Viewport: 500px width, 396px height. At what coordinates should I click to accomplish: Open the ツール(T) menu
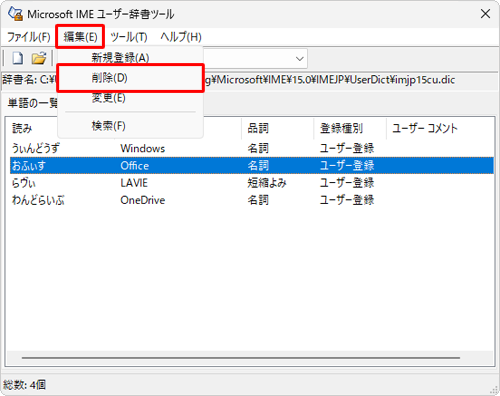pyautogui.click(x=129, y=37)
